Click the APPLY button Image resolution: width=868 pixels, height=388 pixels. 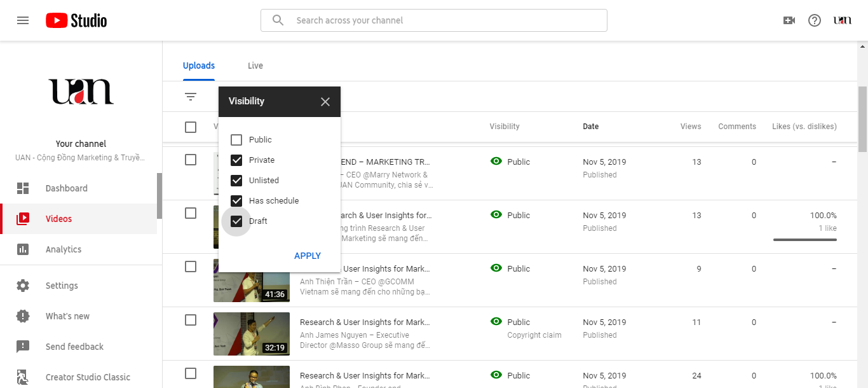click(308, 256)
